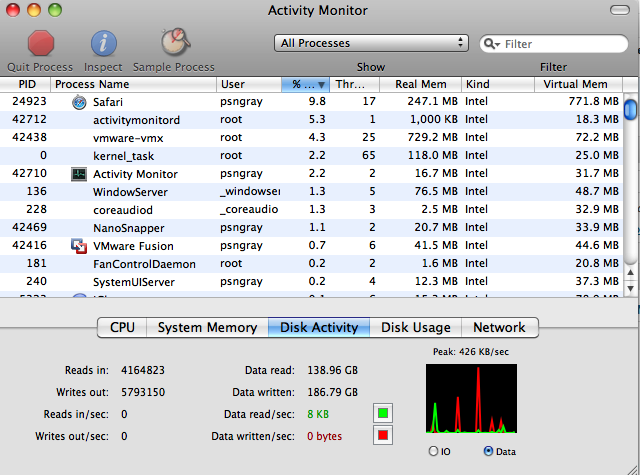The image size is (640, 475).
Task: Click the 247.1 MB real memory value
Action: click(x=433, y=102)
